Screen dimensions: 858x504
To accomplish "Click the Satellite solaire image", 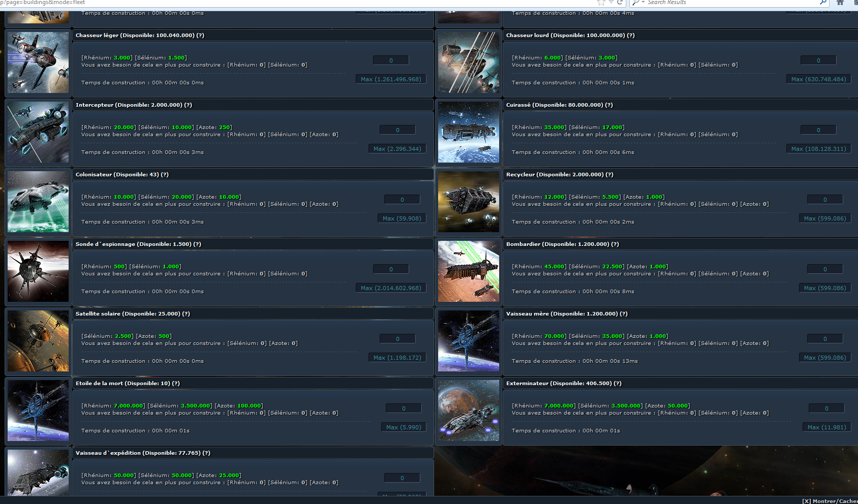I will click(38, 341).
